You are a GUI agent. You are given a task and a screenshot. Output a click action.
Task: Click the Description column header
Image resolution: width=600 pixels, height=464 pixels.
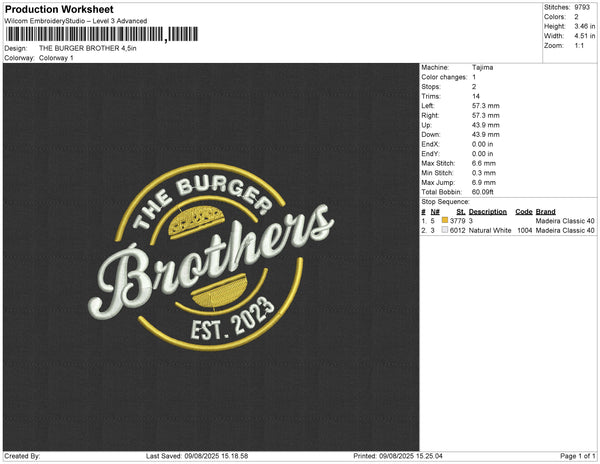coord(488,212)
